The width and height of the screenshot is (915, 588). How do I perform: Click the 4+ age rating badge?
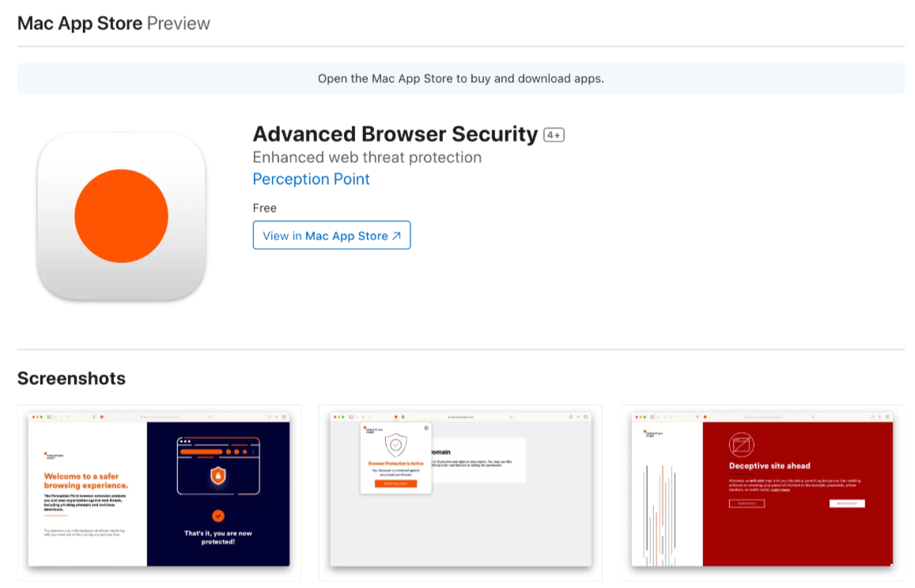(x=554, y=134)
